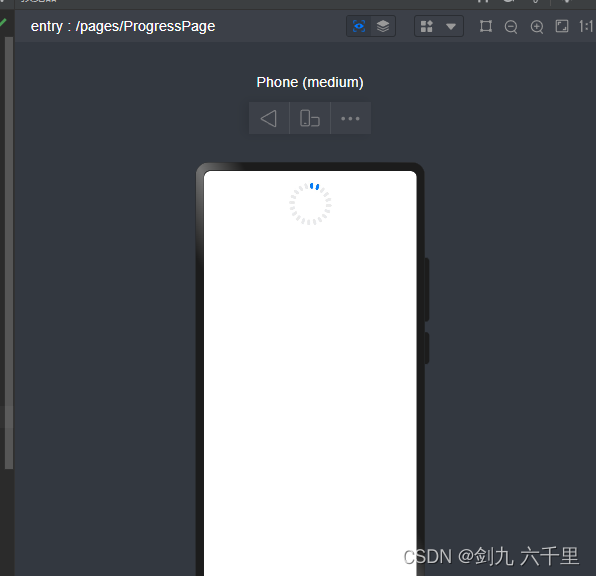Click the circular loading progress indicator

(x=310, y=204)
